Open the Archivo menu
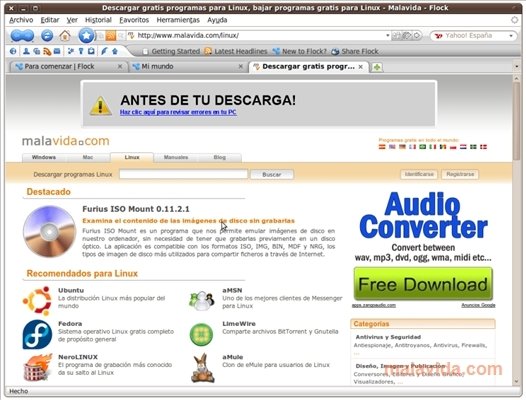This screenshot has height=400, width=526. click(21, 20)
